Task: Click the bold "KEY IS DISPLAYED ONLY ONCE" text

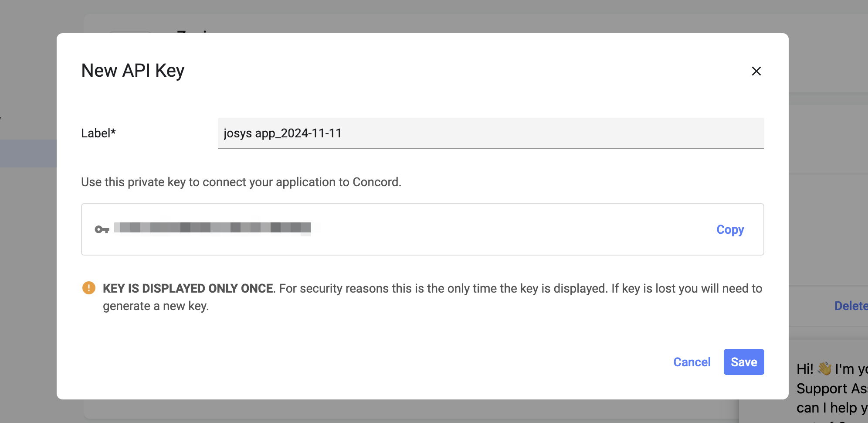Action: 188,288
